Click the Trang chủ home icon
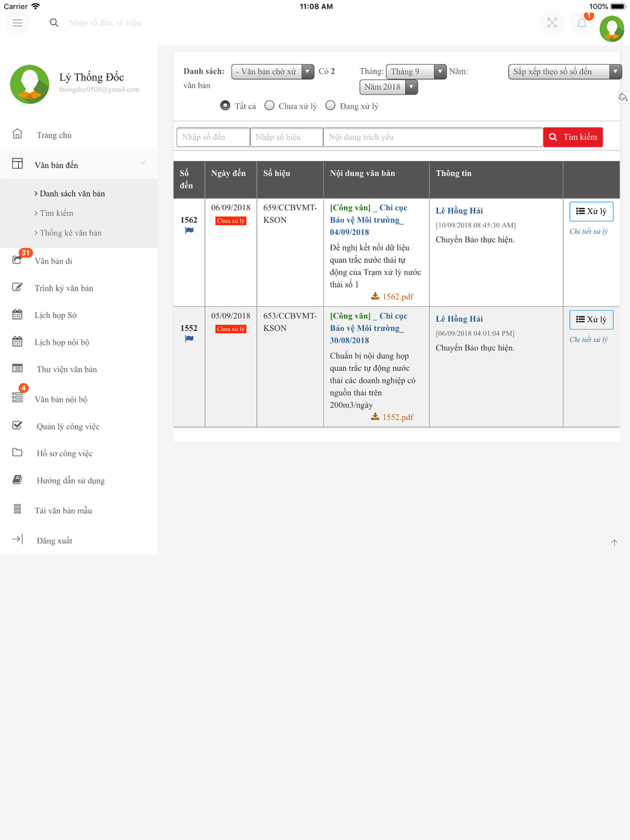Image resolution: width=630 pixels, height=840 pixels. pyautogui.click(x=18, y=134)
